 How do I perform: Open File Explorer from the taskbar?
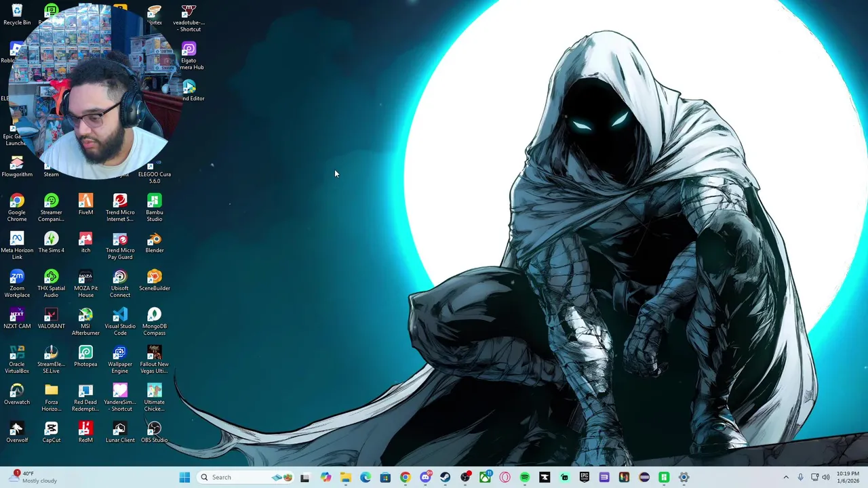(346, 477)
